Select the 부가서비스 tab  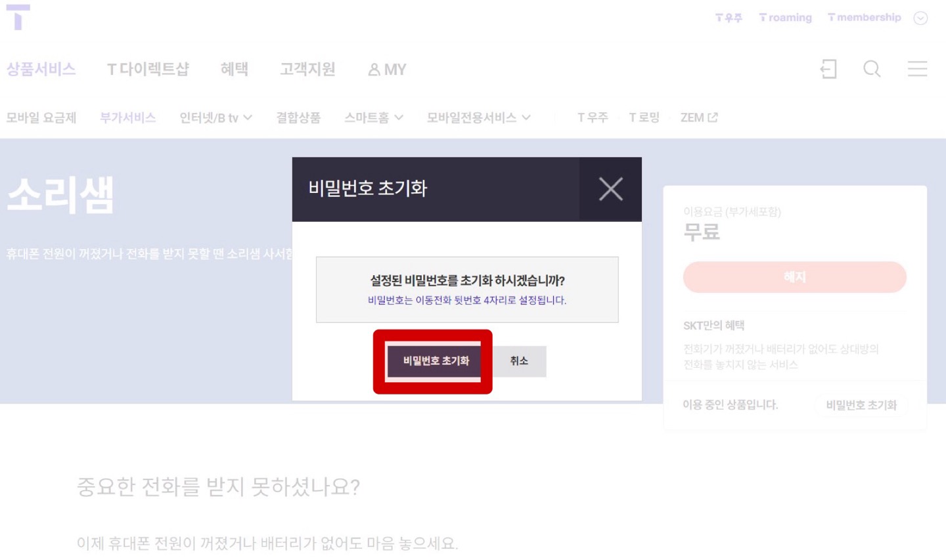(x=127, y=117)
